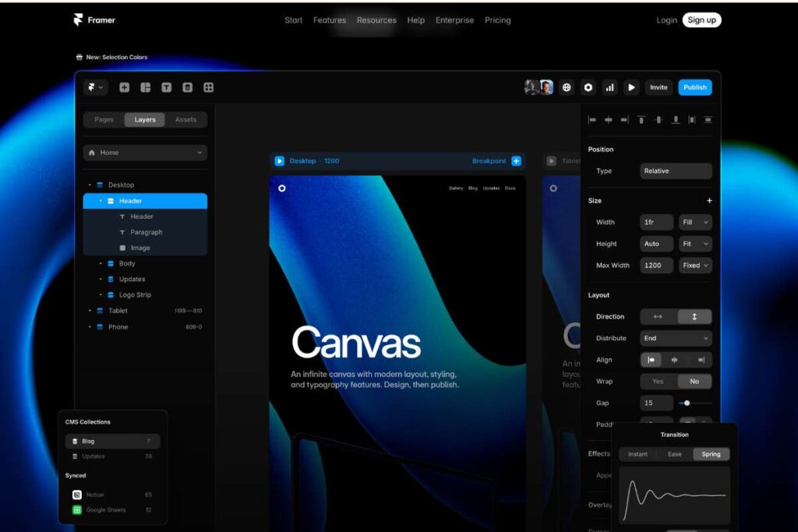Open the analytics bar chart icon
The image size is (798, 532).
[x=609, y=87]
